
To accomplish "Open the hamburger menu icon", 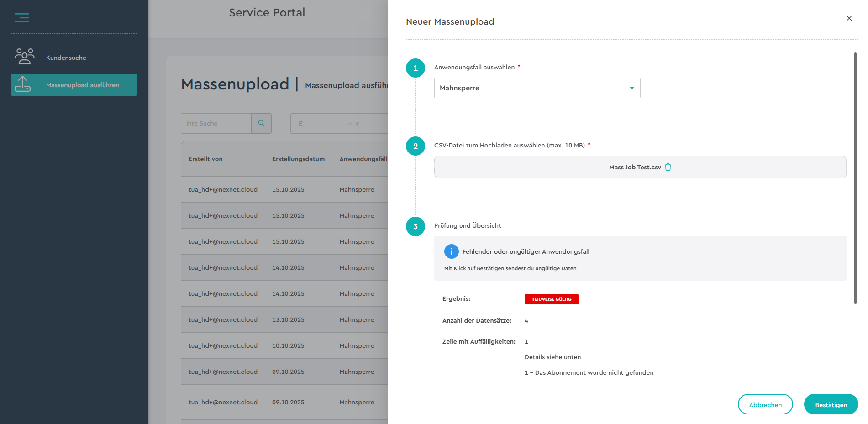I will [x=21, y=18].
